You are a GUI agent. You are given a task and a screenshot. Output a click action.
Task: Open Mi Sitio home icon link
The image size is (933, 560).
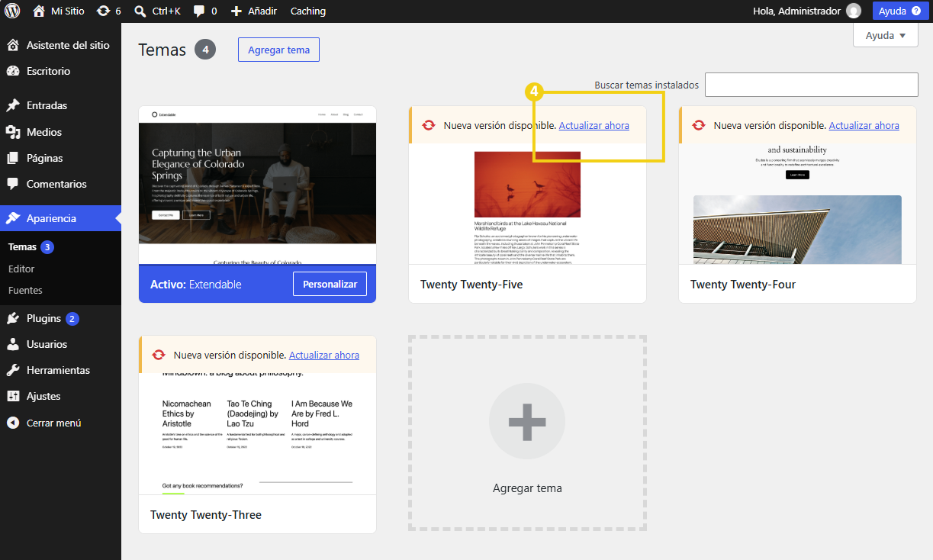(x=39, y=11)
